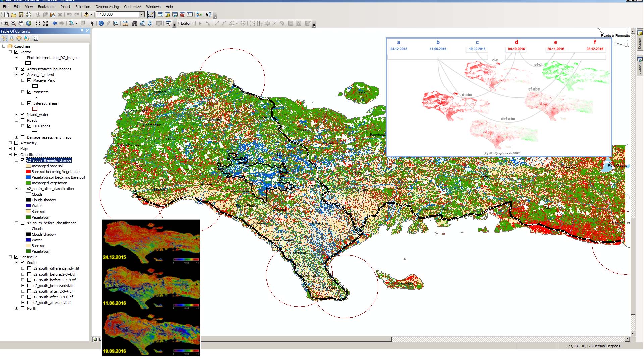The height and width of the screenshot is (362, 644).
Task: Open the File menu
Action: pyautogui.click(x=6, y=7)
